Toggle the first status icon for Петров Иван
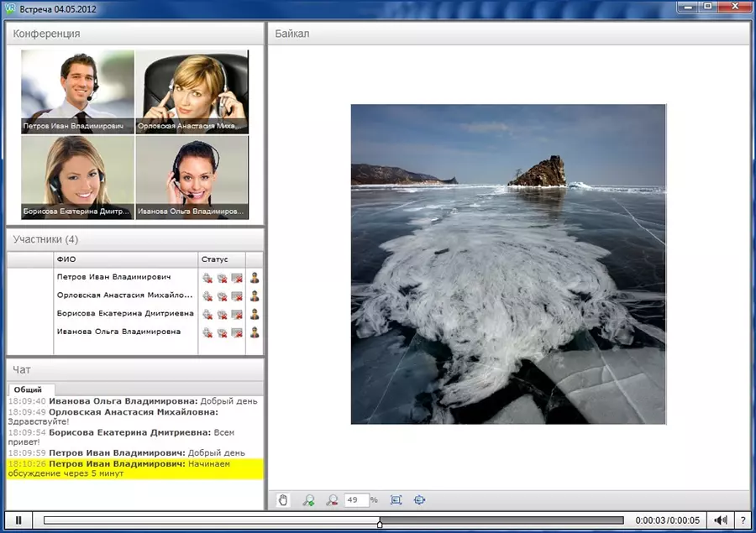 [x=207, y=278]
